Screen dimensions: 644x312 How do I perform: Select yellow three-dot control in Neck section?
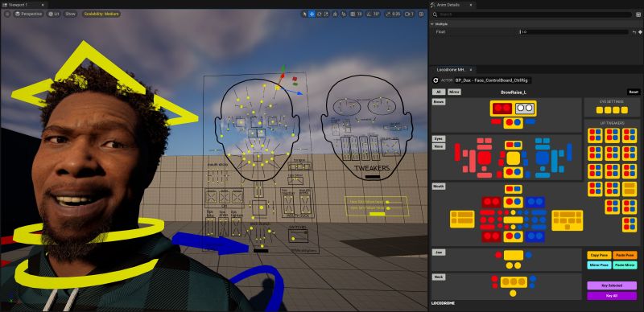click(514, 282)
